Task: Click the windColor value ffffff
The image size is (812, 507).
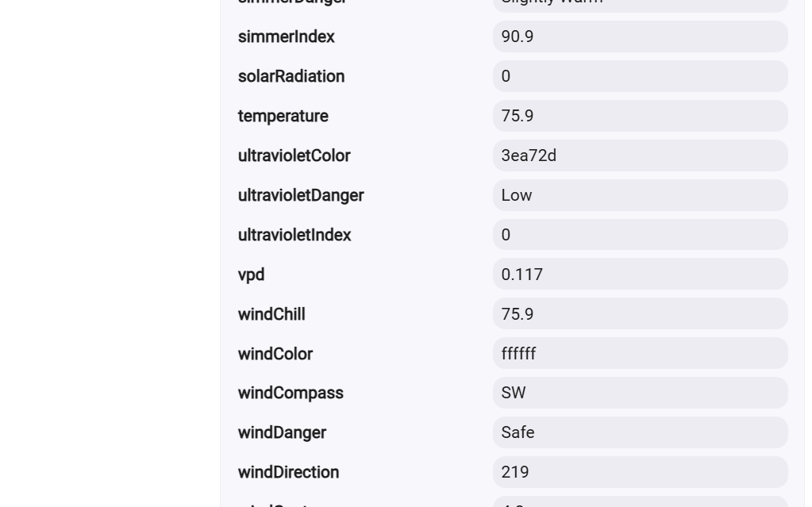Action: (x=640, y=353)
